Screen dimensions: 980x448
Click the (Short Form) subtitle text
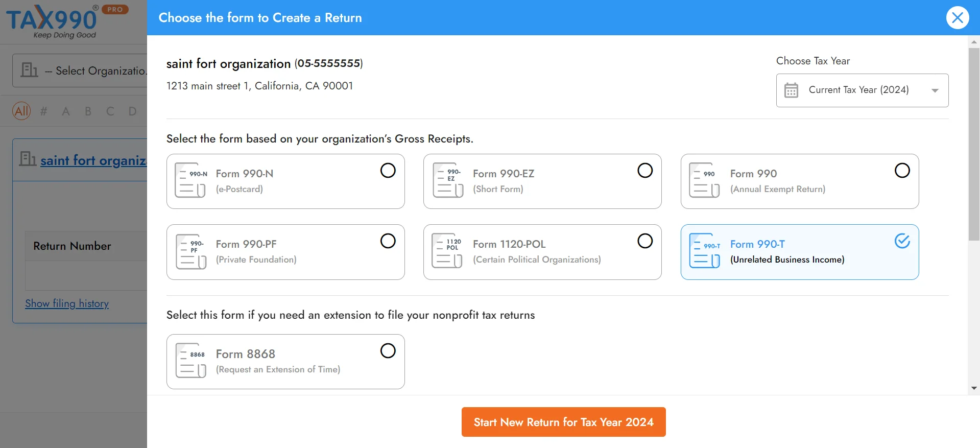[498, 189]
